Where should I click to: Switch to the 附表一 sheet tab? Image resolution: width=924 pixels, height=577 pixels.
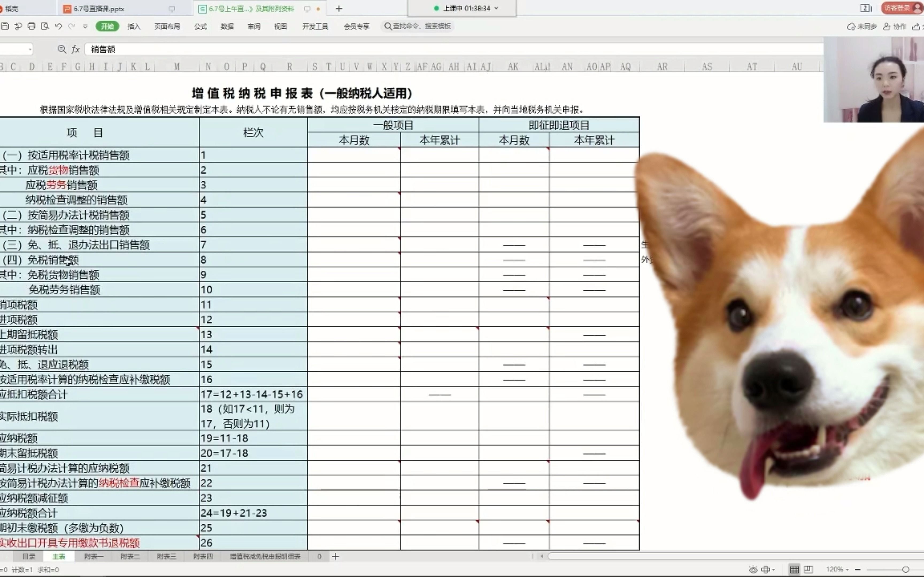(x=94, y=556)
